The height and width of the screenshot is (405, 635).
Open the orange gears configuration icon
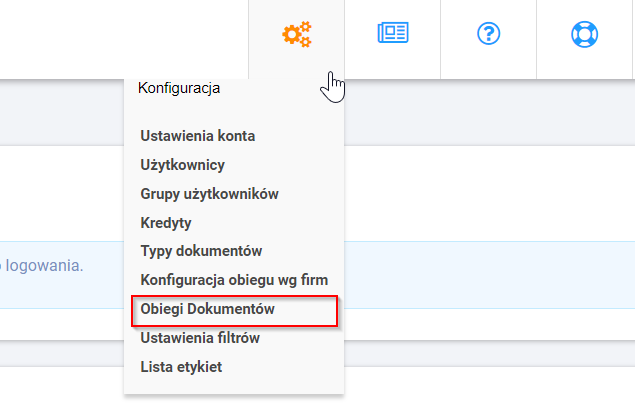297,34
